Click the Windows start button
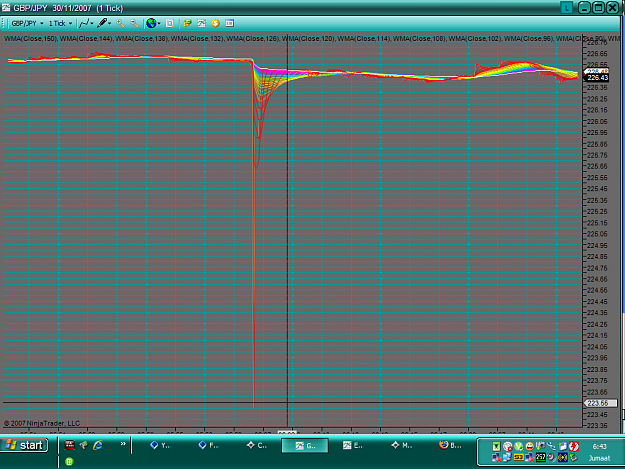 tap(24, 445)
